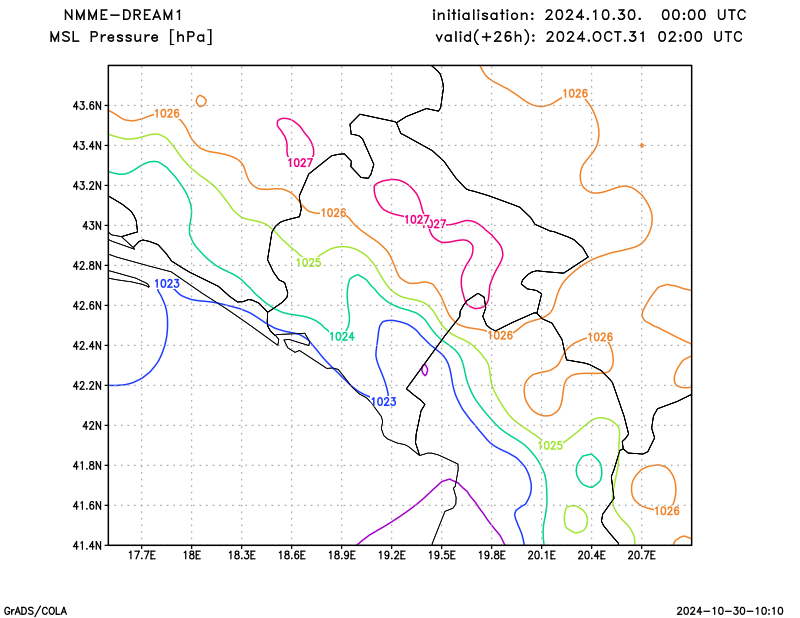Select the 42.6N latitude label

pos(87,306)
